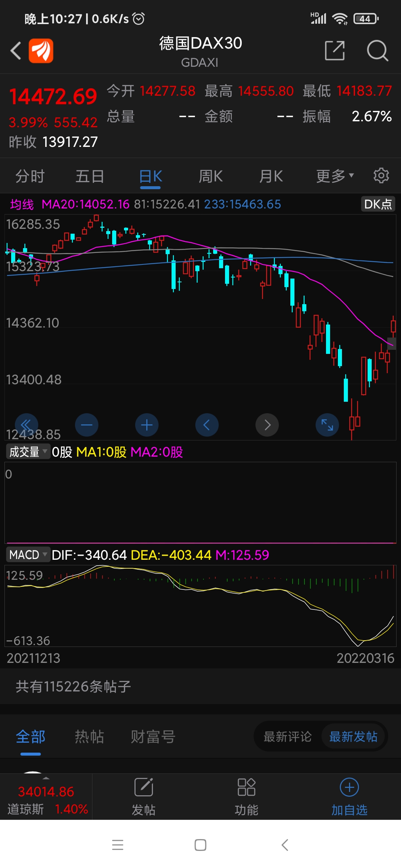
Task: Tap the latest candlestick on the K chart
Action: tap(393, 326)
